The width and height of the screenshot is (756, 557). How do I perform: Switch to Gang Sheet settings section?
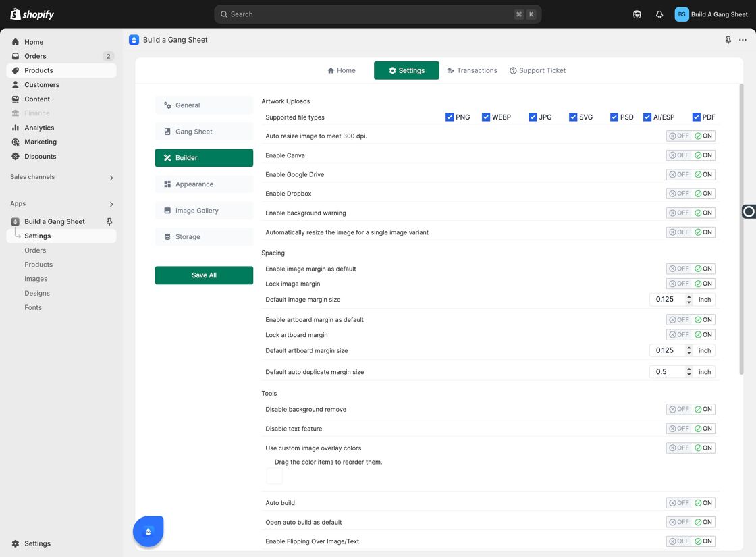click(204, 132)
